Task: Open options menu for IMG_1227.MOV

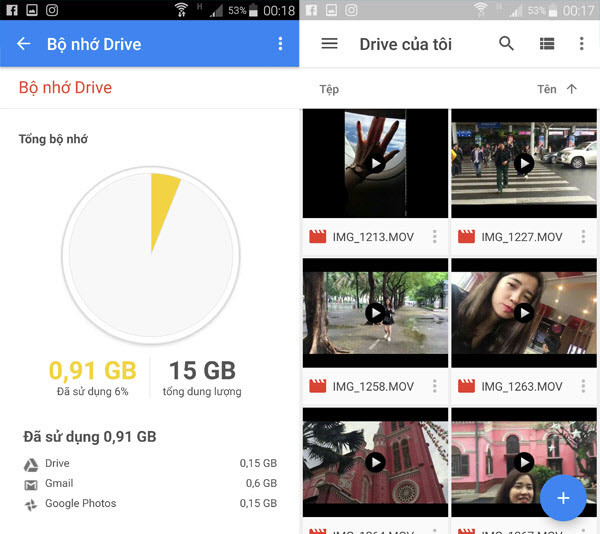Action: point(583,237)
